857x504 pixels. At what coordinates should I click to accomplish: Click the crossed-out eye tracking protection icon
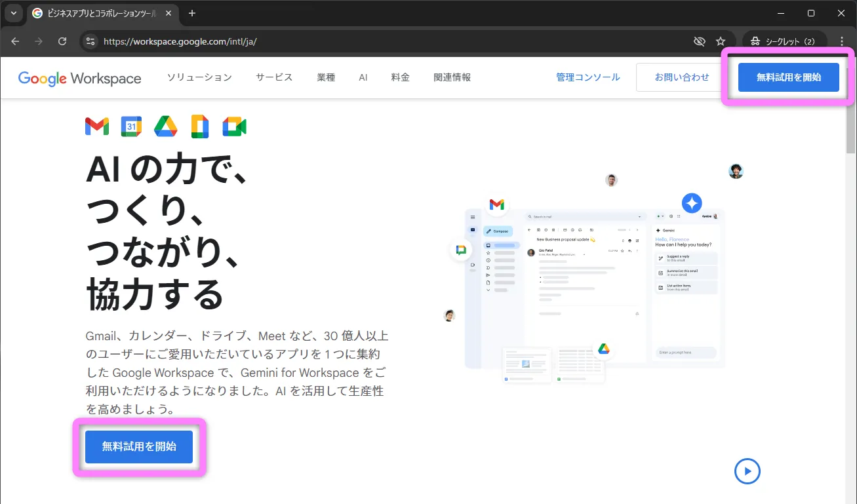pyautogui.click(x=699, y=41)
